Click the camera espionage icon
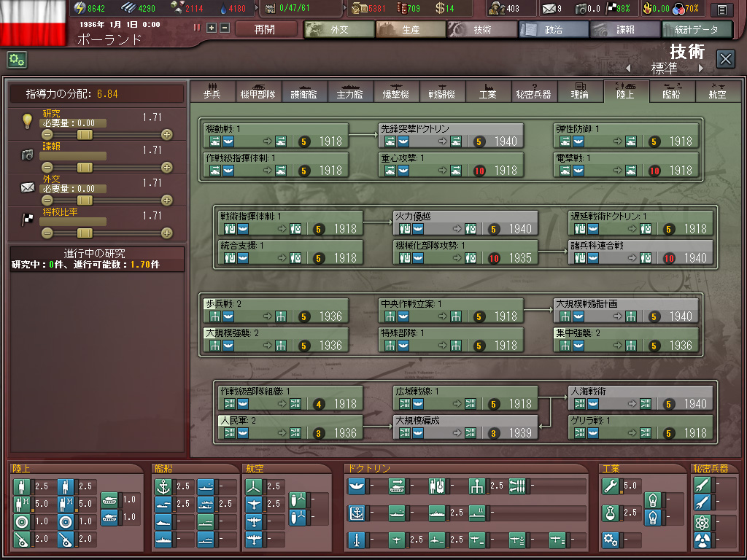Screen dimensions: 747x560 pyautogui.click(x=28, y=155)
